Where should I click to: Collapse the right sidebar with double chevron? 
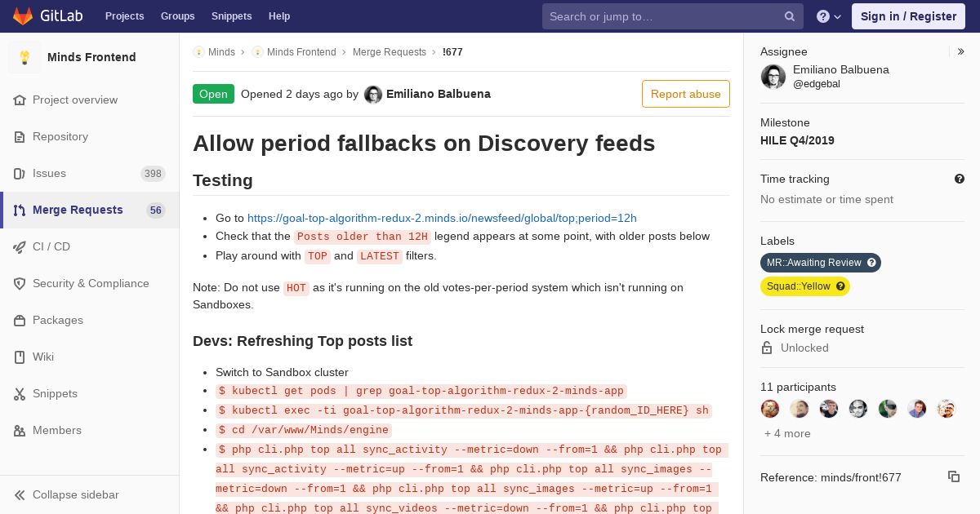960,51
